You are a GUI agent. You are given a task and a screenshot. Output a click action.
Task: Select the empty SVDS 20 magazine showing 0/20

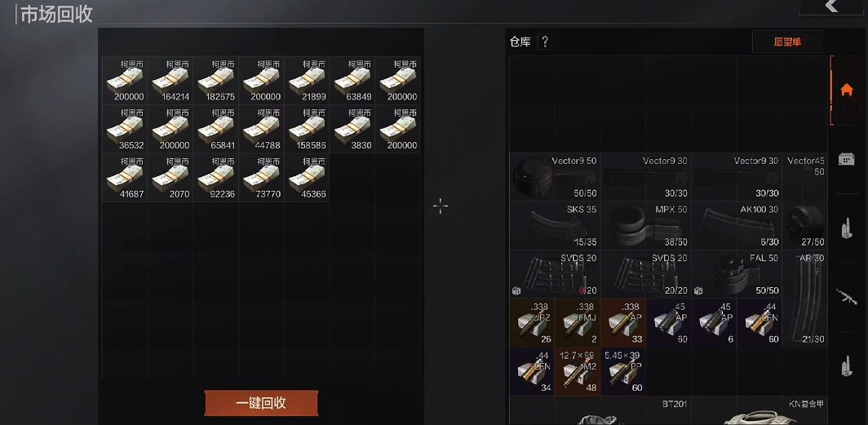(x=555, y=273)
